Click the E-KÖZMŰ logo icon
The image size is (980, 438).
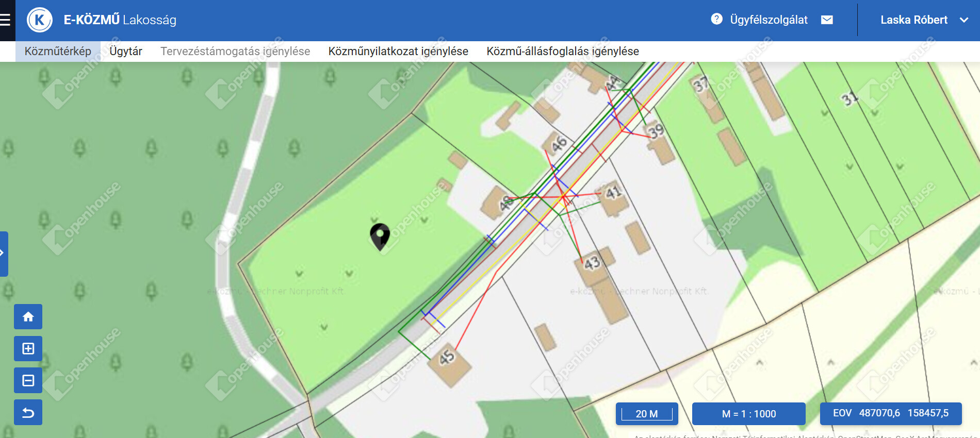pyautogui.click(x=40, y=20)
